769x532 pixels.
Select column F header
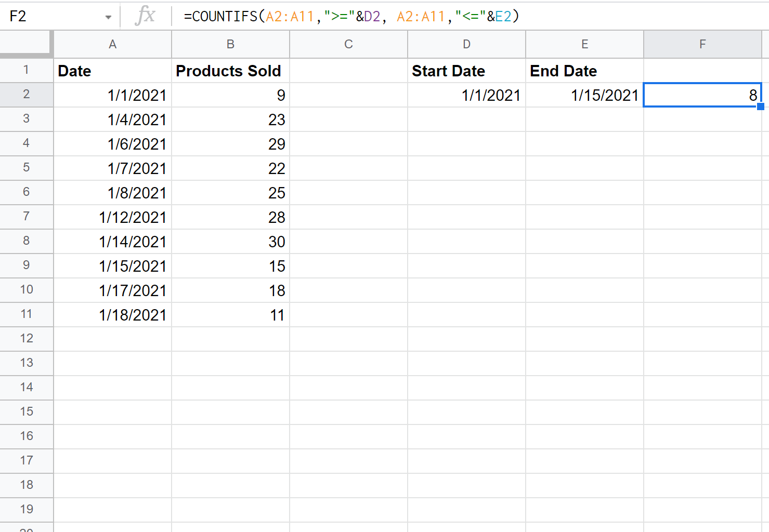click(702, 45)
